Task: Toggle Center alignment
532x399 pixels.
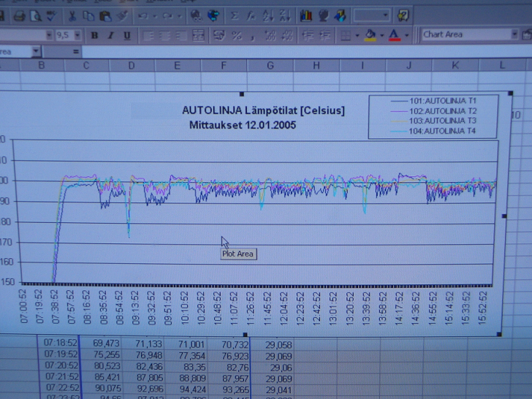Action: [165, 35]
